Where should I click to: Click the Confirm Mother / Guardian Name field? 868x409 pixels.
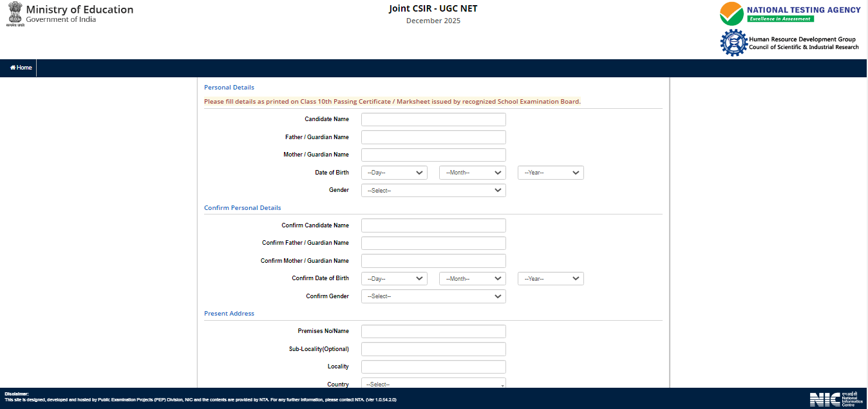433,261
